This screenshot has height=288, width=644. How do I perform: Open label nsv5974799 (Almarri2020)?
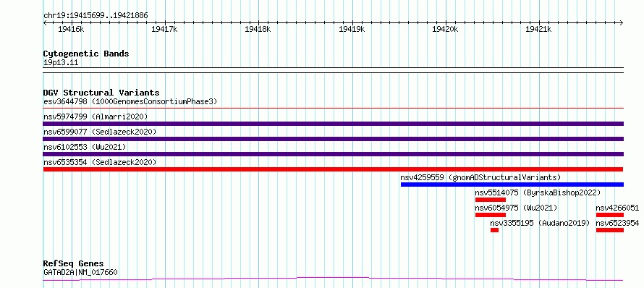click(x=96, y=117)
